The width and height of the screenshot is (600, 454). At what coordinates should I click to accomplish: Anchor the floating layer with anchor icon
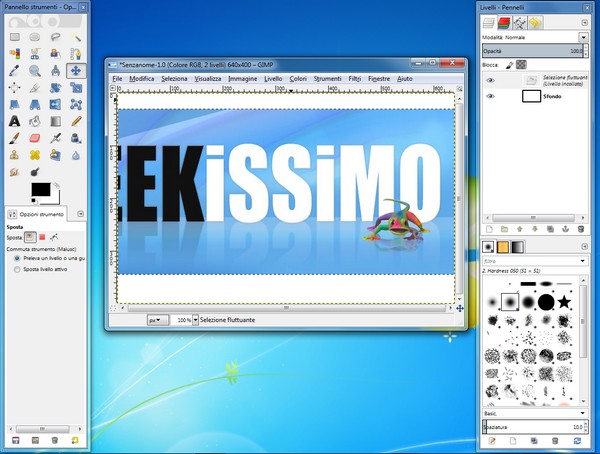[x=565, y=229]
